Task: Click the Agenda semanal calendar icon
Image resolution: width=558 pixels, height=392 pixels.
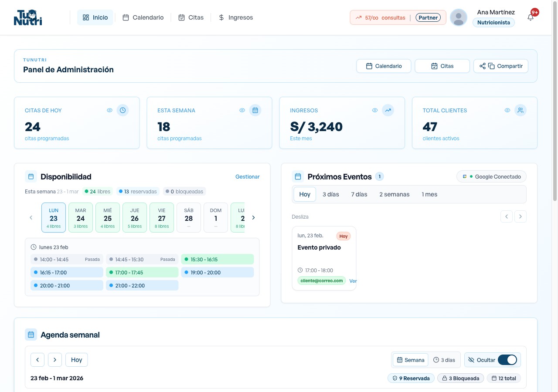Action: (31, 335)
